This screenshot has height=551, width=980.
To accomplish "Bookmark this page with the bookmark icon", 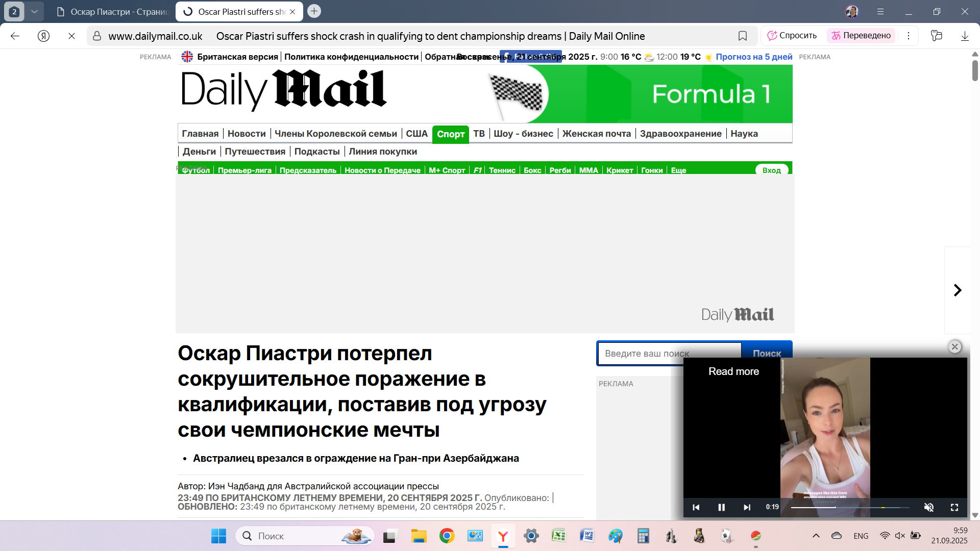I will click(x=743, y=36).
